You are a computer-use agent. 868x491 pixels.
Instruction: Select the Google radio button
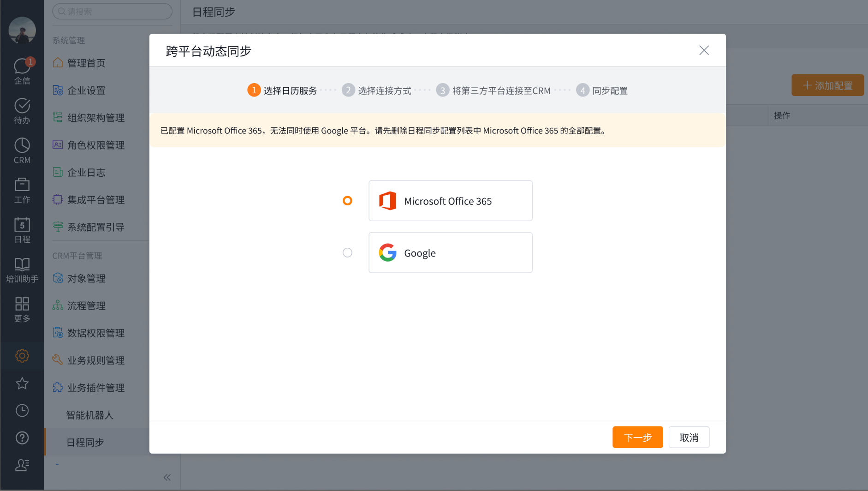[347, 252]
